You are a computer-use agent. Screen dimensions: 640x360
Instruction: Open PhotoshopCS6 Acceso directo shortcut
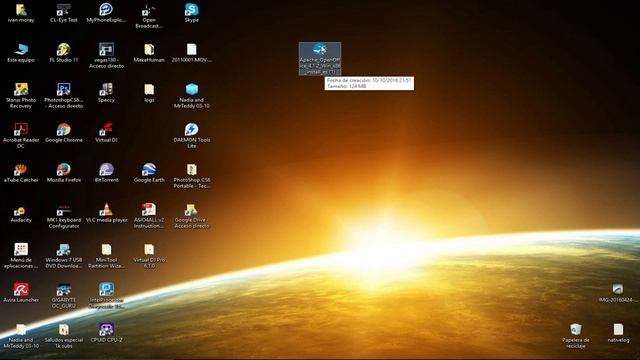coord(64,90)
